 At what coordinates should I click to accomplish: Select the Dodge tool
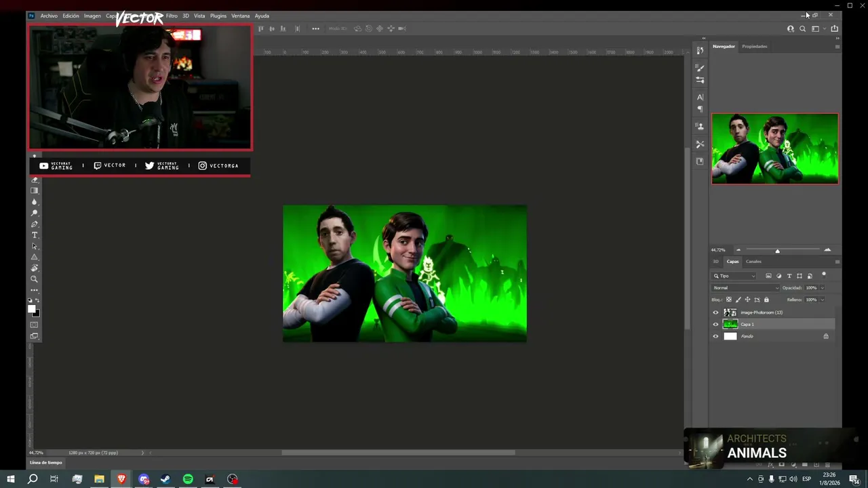pos(35,213)
